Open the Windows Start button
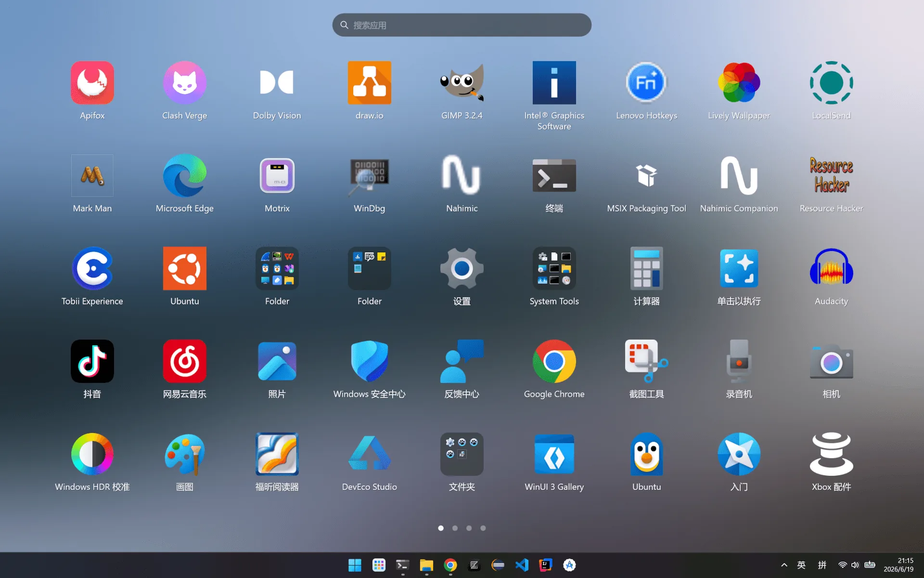Image resolution: width=924 pixels, height=578 pixels. point(355,565)
